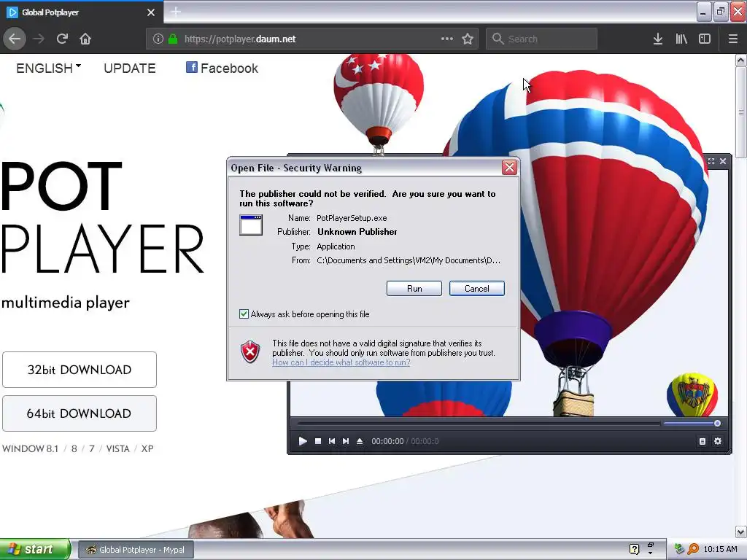Image resolution: width=747 pixels, height=560 pixels.
Task: Click the Unknown Publisher text
Action: 357,232
